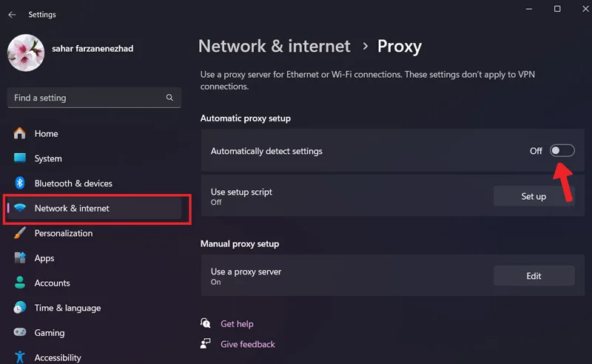Open the Network & internet section
The image size is (592, 364).
(72, 209)
